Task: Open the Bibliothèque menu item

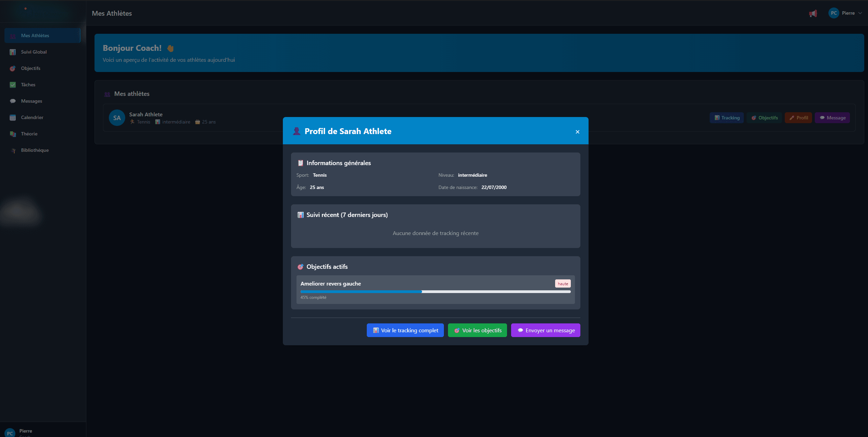Action: tap(34, 150)
